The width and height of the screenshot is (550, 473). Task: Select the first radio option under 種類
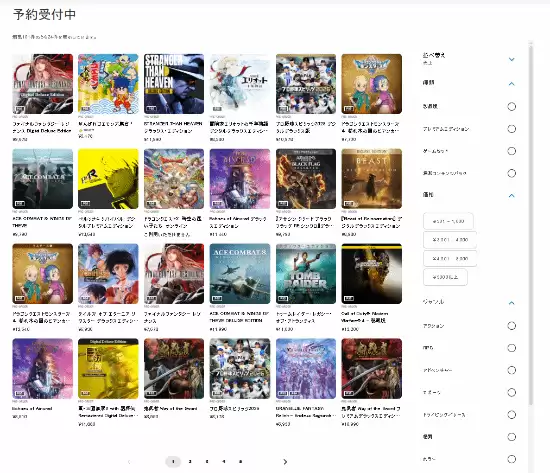click(511, 106)
